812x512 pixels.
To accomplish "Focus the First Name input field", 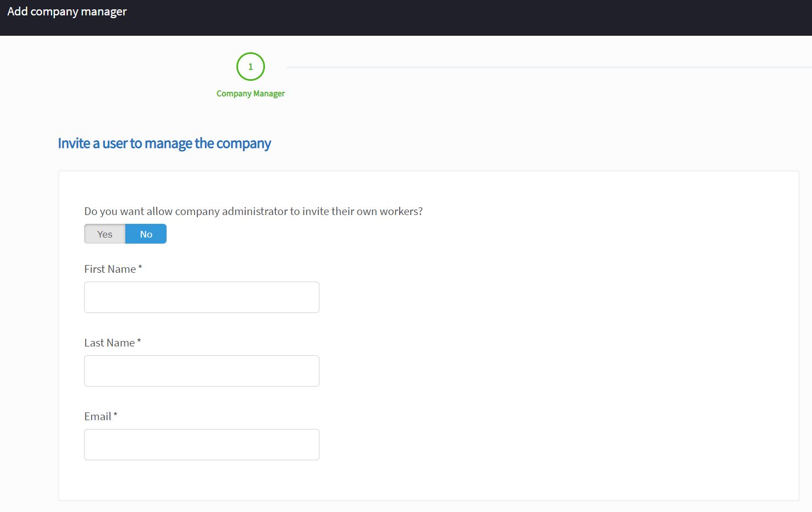I will [x=201, y=298].
